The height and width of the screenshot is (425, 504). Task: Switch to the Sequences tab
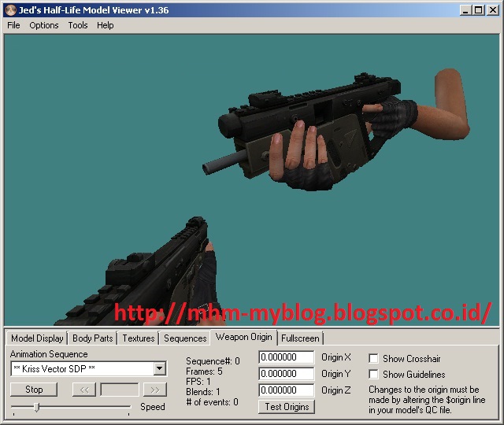coord(185,338)
